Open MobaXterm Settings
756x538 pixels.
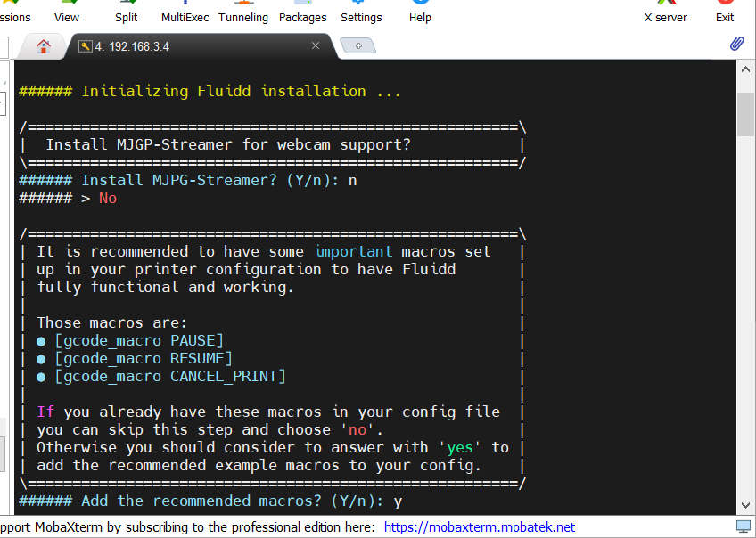pos(361,12)
